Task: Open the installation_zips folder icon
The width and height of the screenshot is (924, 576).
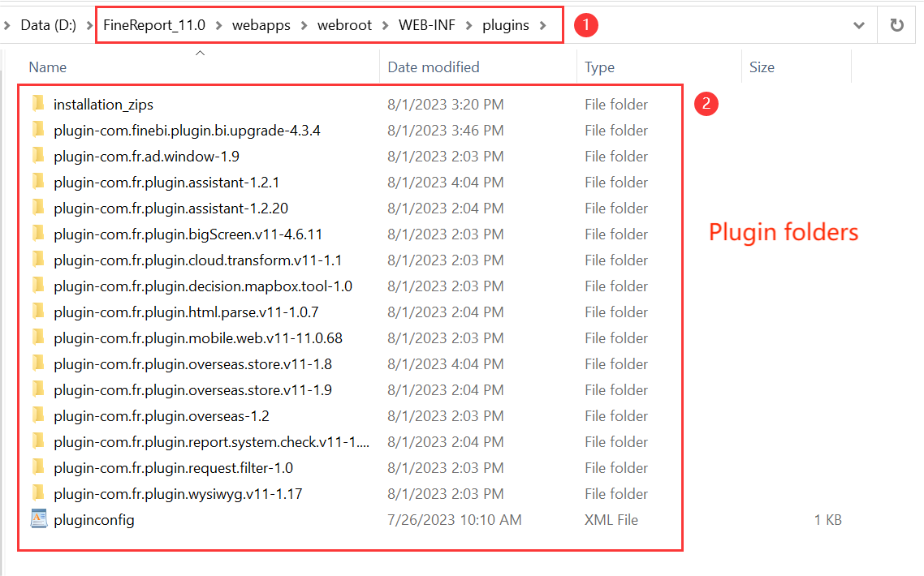Action: (38, 104)
